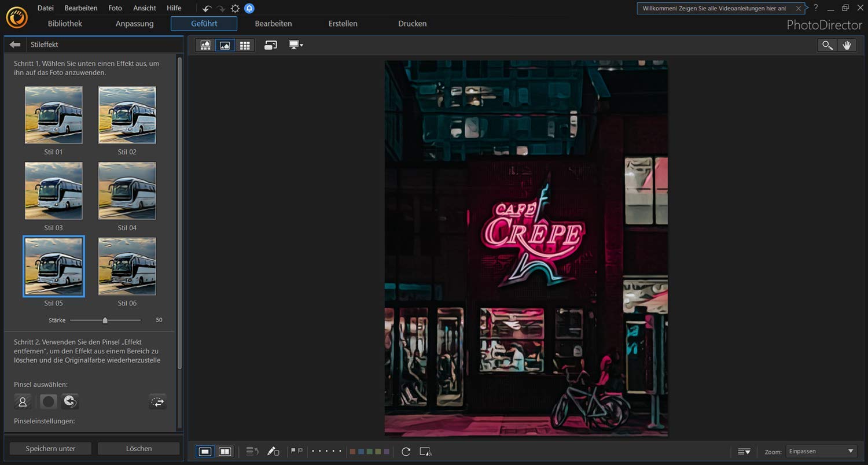
Task: Apply the Stil 03 effect thumbnail
Action: coord(54,191)
